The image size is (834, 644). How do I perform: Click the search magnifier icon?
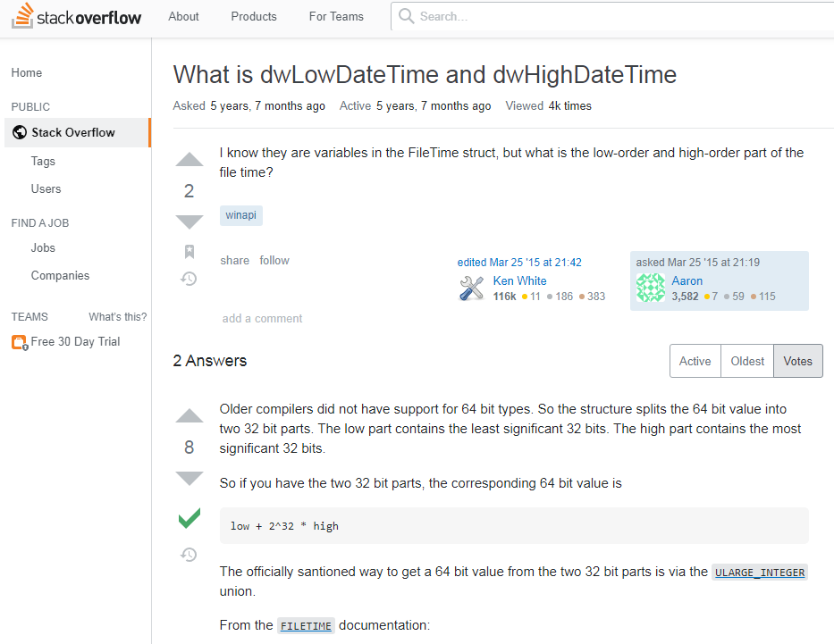(x=406, y=15)
